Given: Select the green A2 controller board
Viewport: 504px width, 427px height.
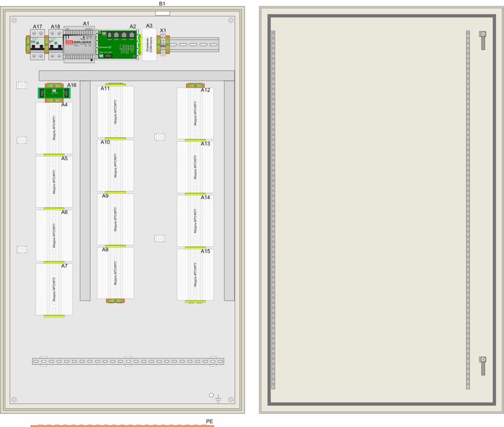Looking at the screenshot, I should [x=117, y=45].
